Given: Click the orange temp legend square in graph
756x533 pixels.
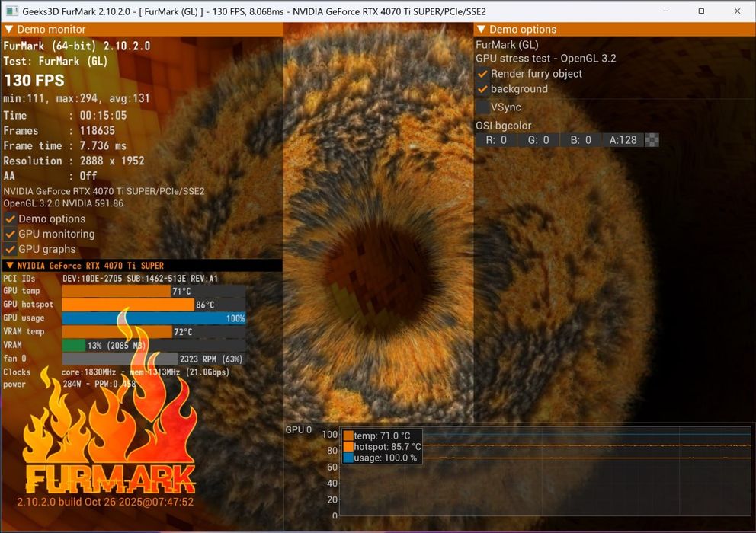Looking at the screenshot, I should pyautogui.click(x=348, y=436).
